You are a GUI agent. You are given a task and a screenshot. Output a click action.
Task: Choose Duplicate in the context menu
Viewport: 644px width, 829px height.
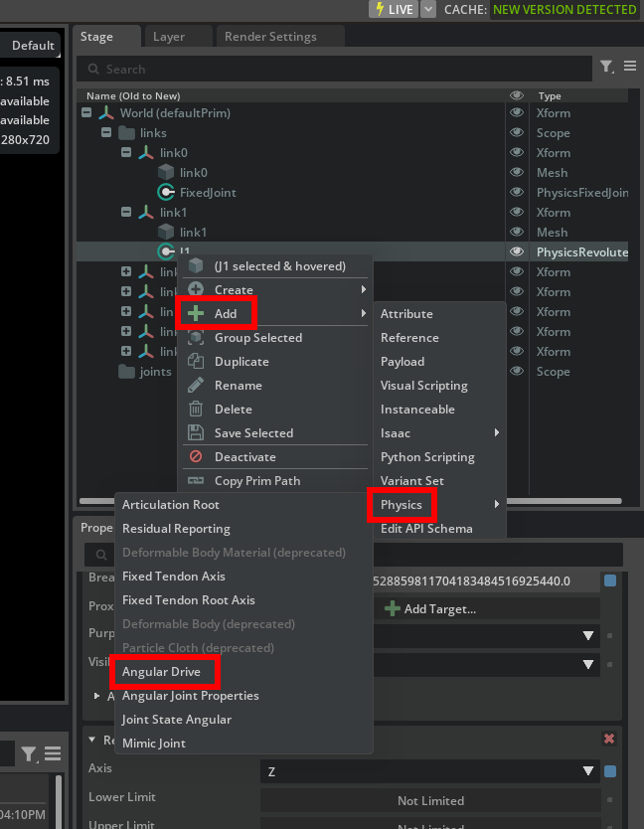coord(241,362)
